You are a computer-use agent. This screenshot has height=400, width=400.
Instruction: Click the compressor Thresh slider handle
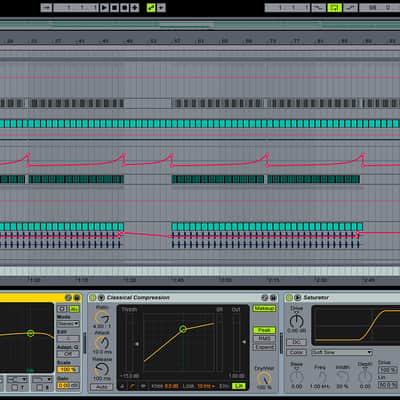pos(137,344)
